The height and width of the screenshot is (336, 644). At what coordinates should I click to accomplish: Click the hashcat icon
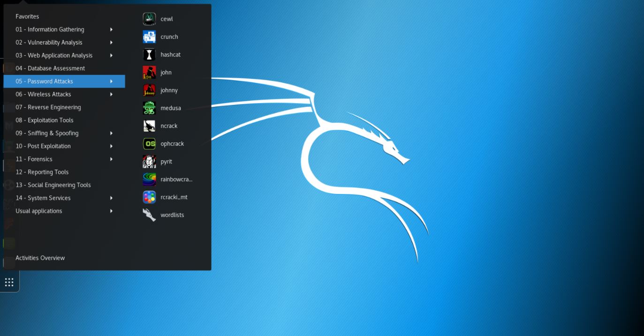tap(149, 55)
